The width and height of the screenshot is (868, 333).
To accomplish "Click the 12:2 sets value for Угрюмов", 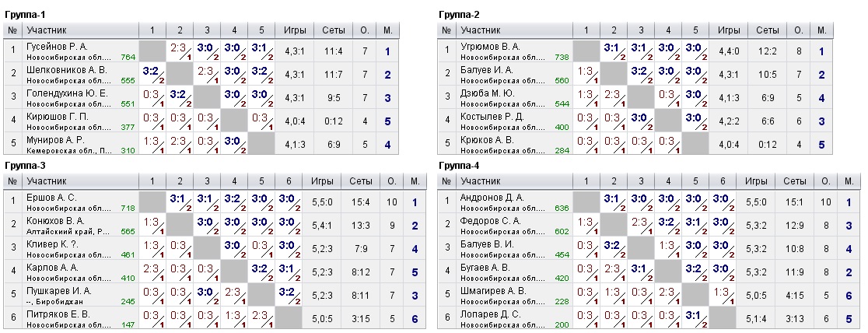I will pos(767,51).
